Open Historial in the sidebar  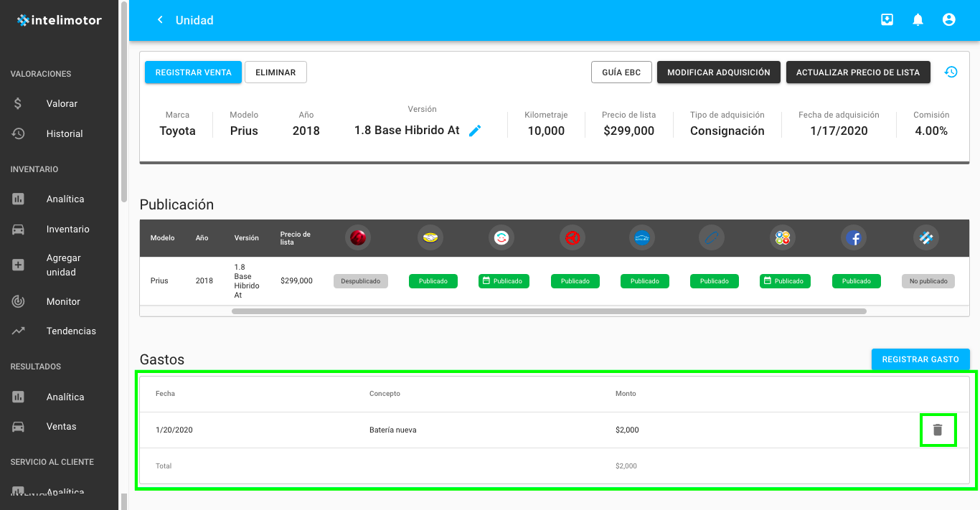click(65, 133)
